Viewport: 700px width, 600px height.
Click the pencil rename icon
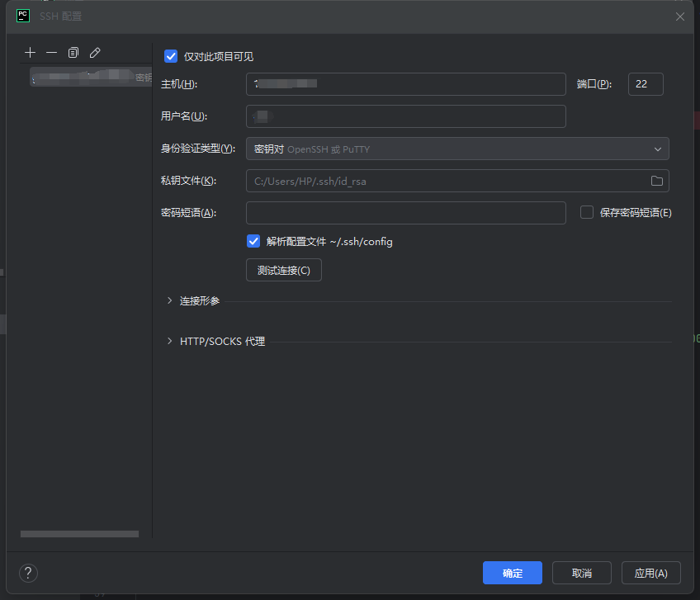tap(94, 53)
